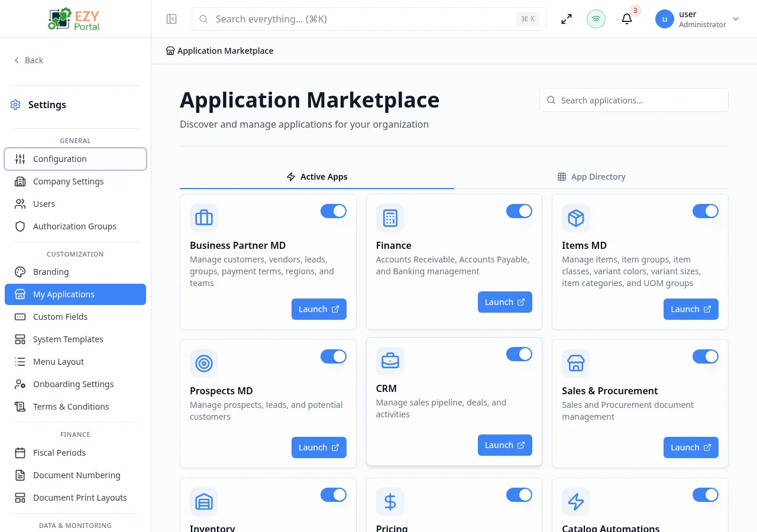Disable the Sales & Procurement toggle
The height and width of the screenshot is (532, 757).
706,356
